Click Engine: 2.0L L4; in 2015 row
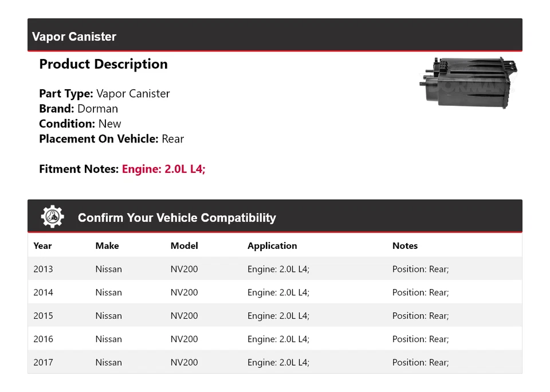 point(278,316)
